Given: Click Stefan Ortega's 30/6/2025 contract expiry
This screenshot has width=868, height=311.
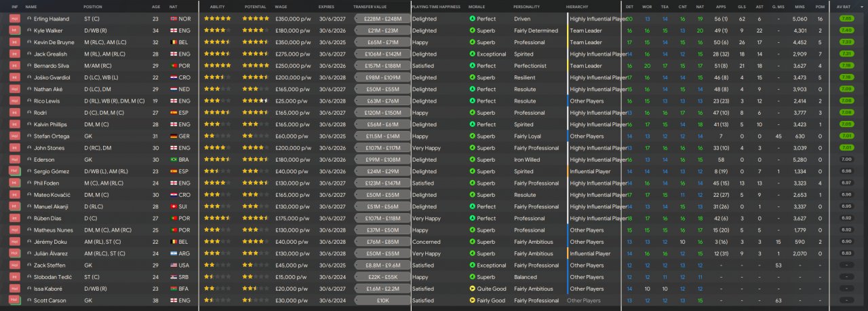Looking at the screenshot, I should tap(331, 136).
